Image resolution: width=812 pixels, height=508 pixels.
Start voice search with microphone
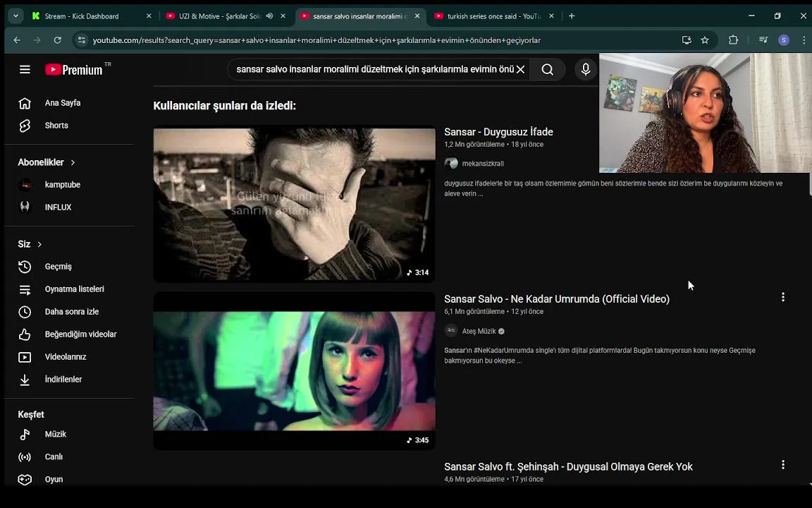586,69
